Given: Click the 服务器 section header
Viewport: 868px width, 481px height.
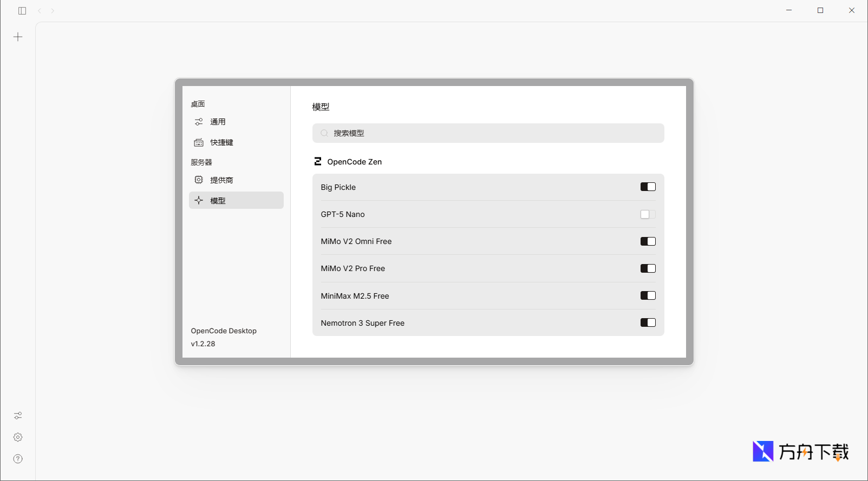Looking at the screenshot, I should (x=201, y=162).
